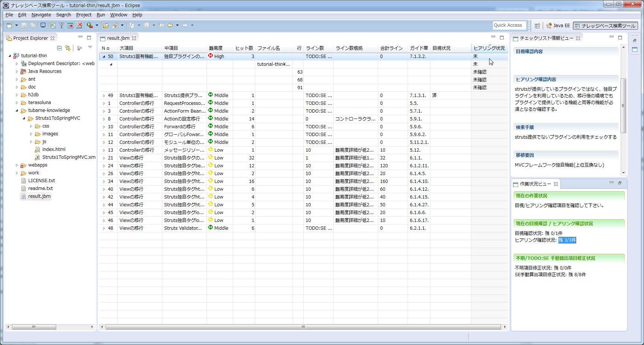
Task: Sort by the ヒット数 column header
Action: pyautogui.click(x=244, y=48)
